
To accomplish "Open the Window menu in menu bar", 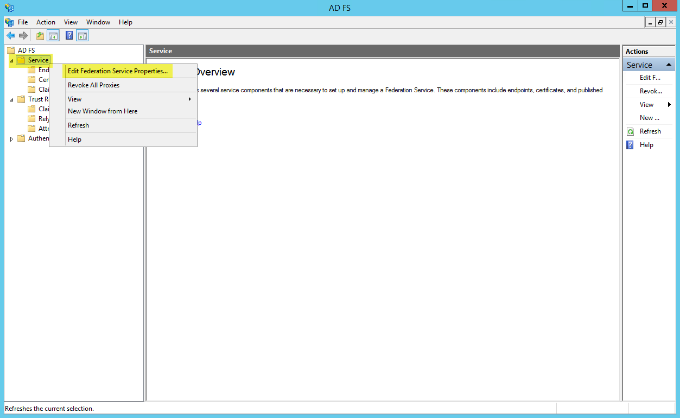I will pyautogui.click(x=98, y=21).
